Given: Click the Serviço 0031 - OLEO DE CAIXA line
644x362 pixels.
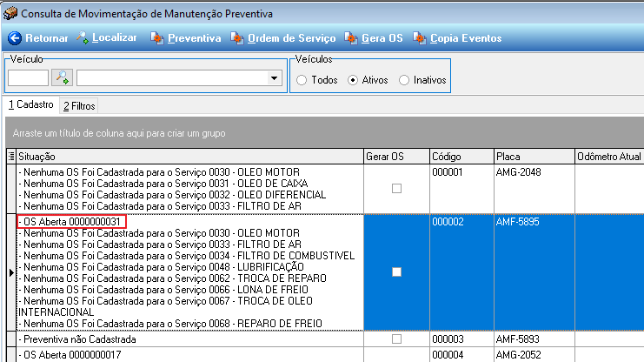Looking at the screenshot, I should pyautogui.click(x=163, y=184).
